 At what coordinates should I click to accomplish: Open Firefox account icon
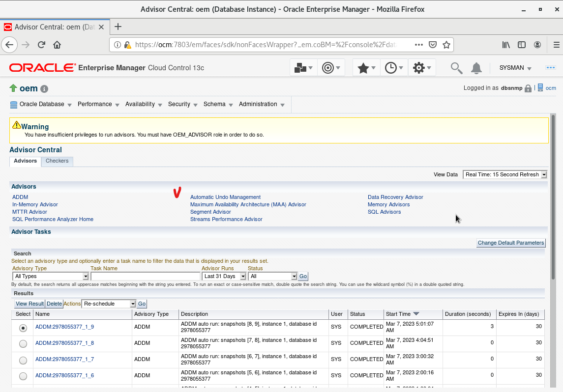point(537,45)
